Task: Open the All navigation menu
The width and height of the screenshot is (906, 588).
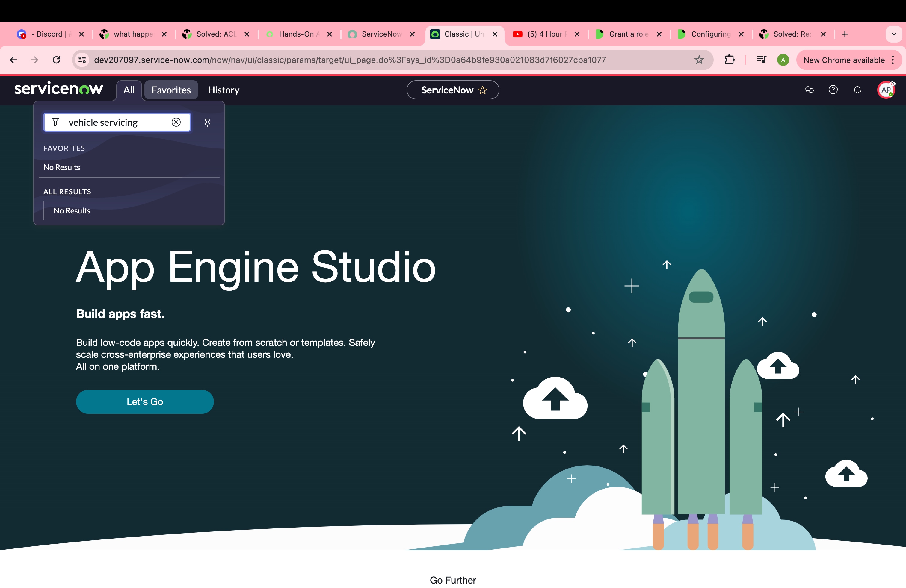Action: [x=129, y=90]
